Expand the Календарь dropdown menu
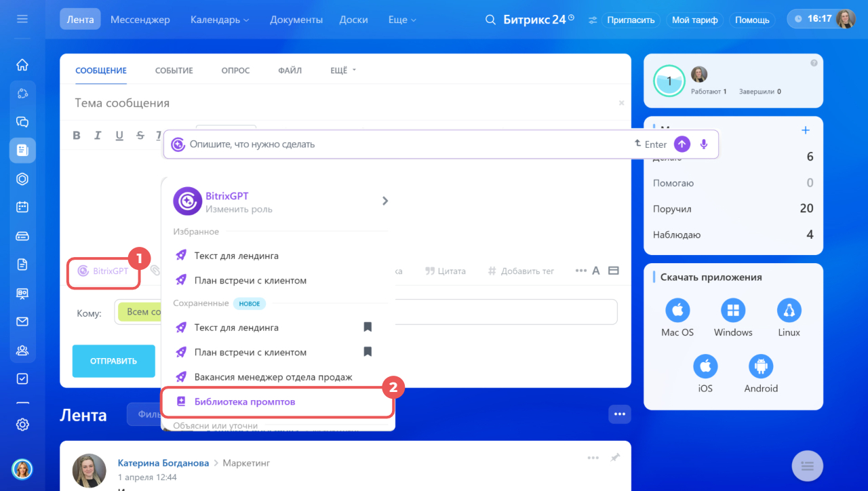Image resolution: width=868 pixels, height=491 pixels. (x=220, y=20)
